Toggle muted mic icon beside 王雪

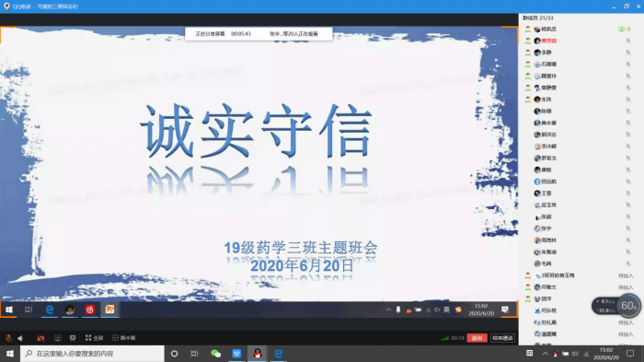[x=628, y=193]
